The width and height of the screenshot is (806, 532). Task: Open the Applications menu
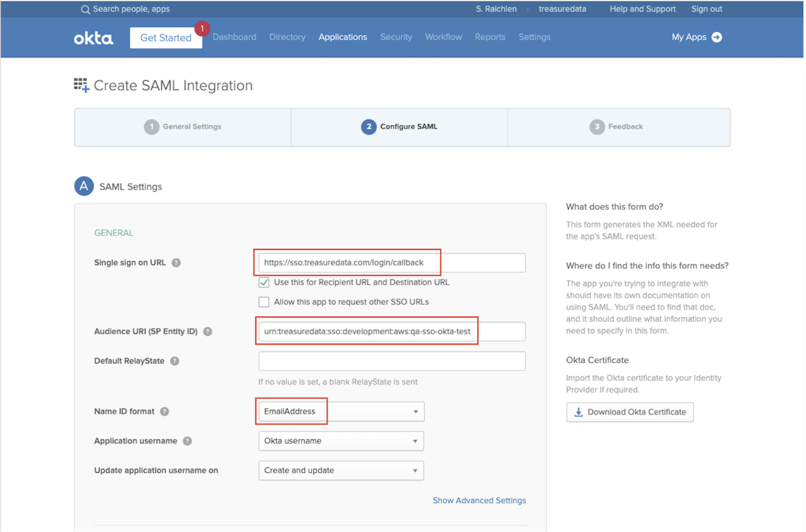[342, 37]
